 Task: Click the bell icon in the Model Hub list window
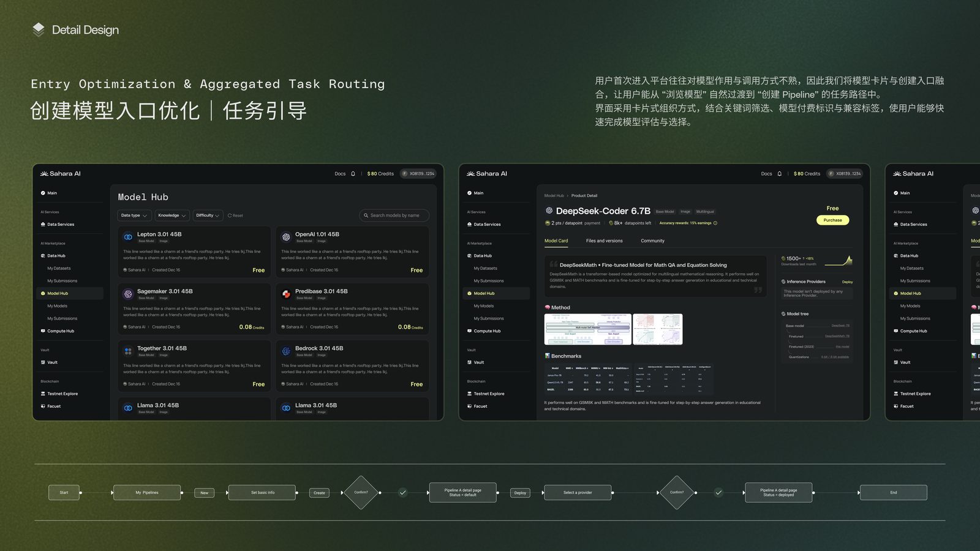tap(353, 174)
